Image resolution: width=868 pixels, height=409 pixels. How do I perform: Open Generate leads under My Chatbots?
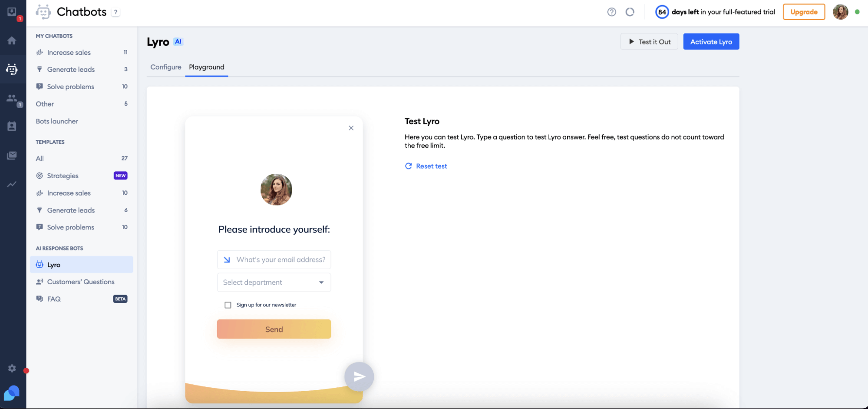pyautogui.click(x=82, y=70)
